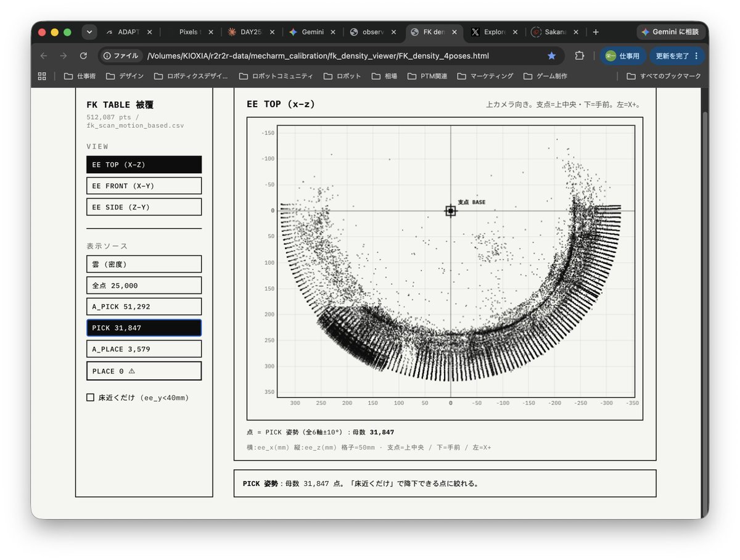Click the 表示ソース section label
Image resolution: width=740 pixels, height=560 pixels.
click(107, 246)
